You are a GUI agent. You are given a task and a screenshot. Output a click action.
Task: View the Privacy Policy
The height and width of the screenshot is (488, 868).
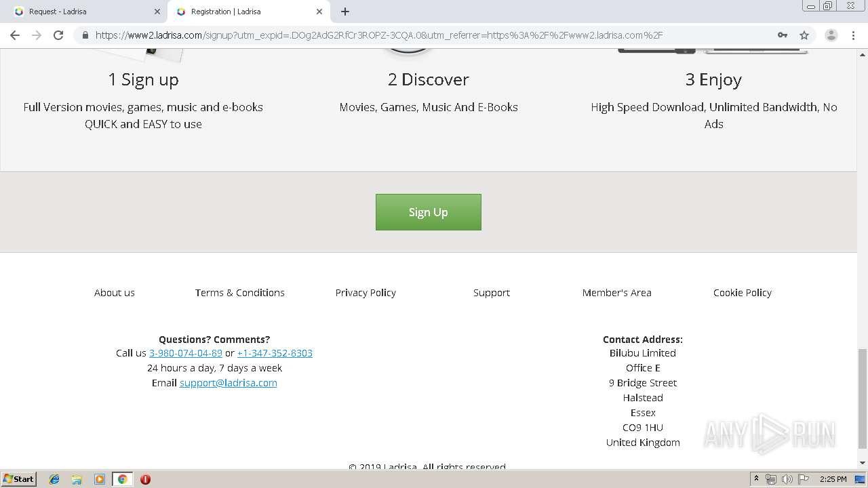pos(366,293)
